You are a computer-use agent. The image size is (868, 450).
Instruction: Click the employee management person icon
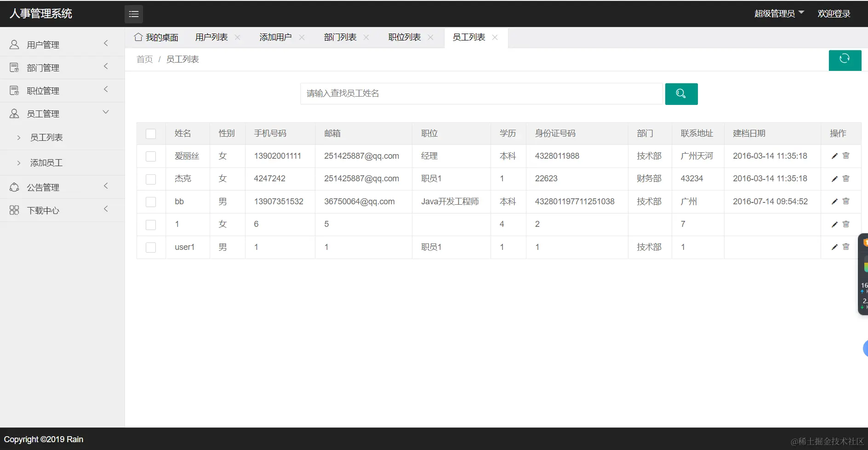point(14,114)
